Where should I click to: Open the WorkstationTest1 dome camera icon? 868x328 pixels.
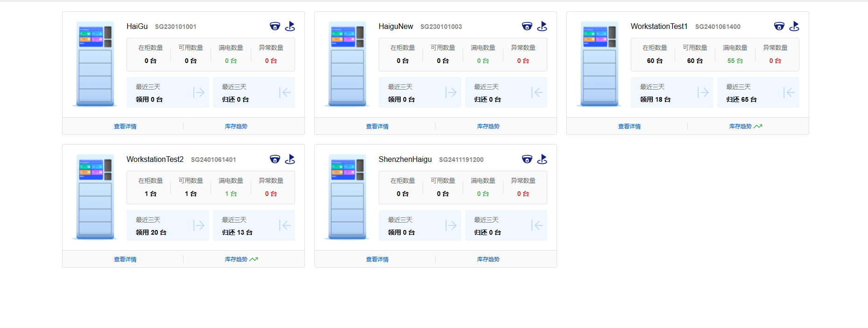[x=779, y=27]
